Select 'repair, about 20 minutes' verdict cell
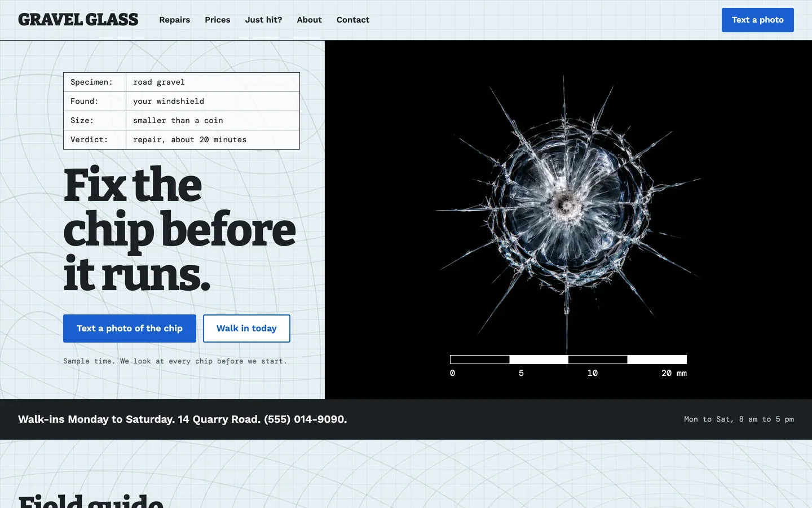 coord(213,140)
